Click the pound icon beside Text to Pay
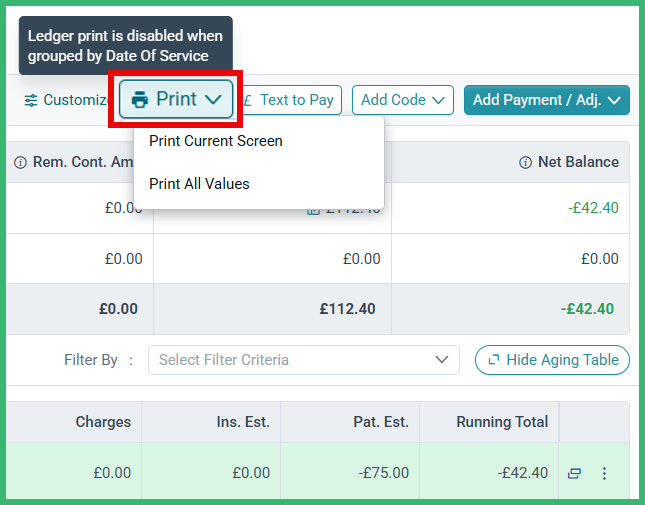The height and width of the screenshot is (505, 645). click(x=248, y=100)
